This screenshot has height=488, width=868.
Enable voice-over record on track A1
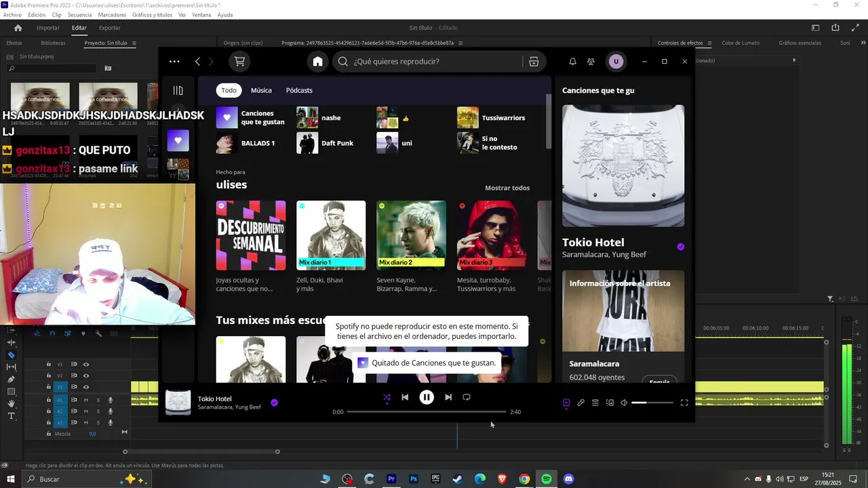(111, 400)
